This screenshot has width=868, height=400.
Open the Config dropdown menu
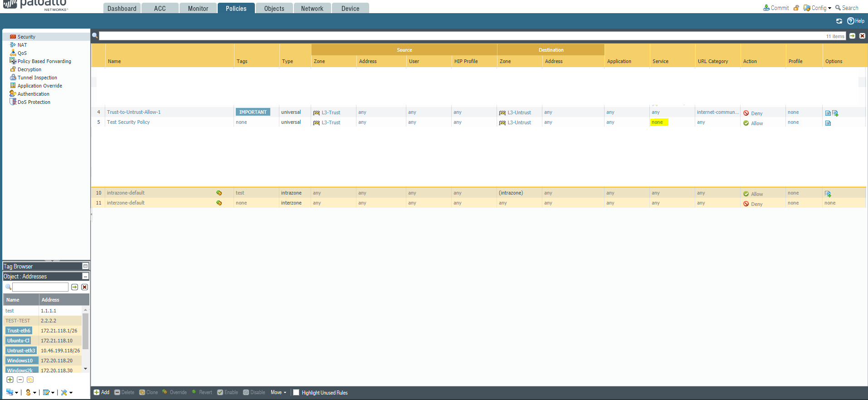coord(817,8)
